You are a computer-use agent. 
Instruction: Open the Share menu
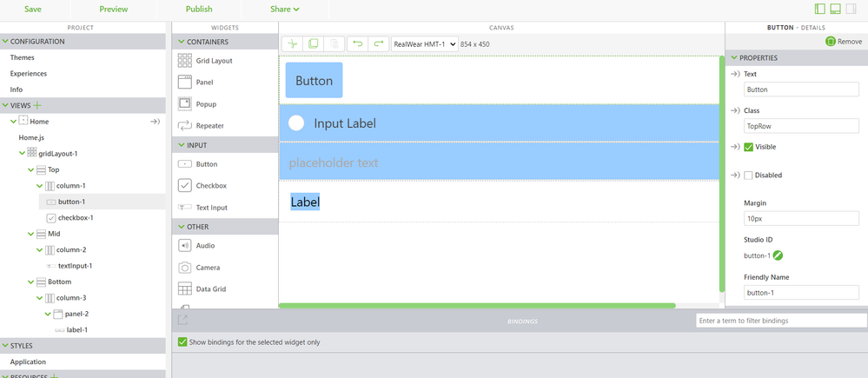(x=284, y=9)
